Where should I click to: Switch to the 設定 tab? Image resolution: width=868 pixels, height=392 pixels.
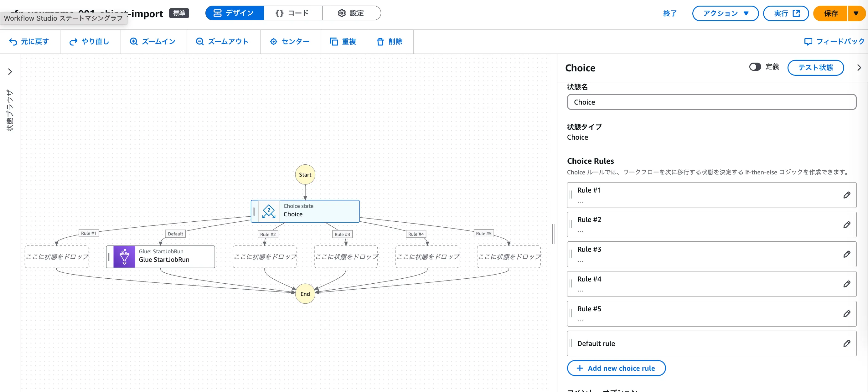(x=351, y=13)
